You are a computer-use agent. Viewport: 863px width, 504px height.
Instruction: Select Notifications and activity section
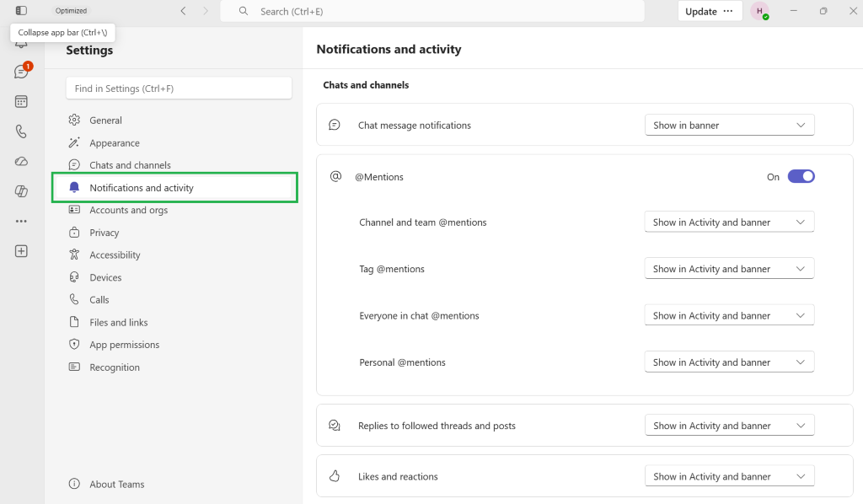coord(175,188)
